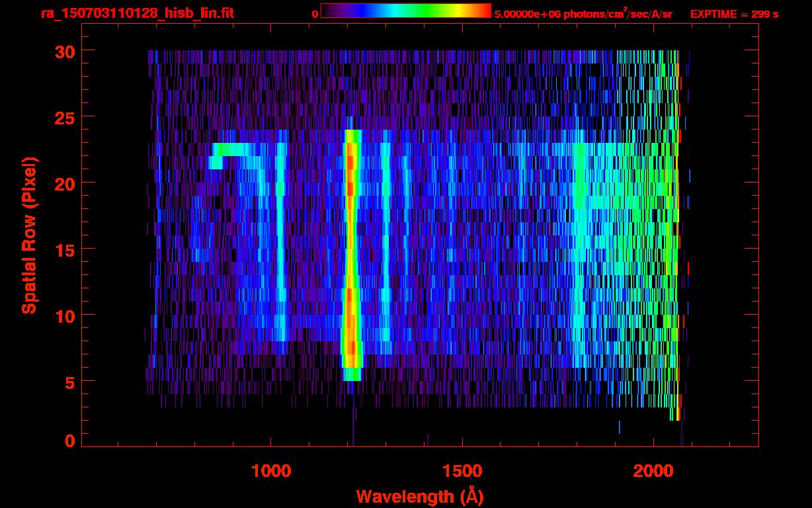Click the 5.00000e+06 photons colorbar maximum label
Image resolution: width=812 pixels, height=508 pixels.
tap(583, 14)
